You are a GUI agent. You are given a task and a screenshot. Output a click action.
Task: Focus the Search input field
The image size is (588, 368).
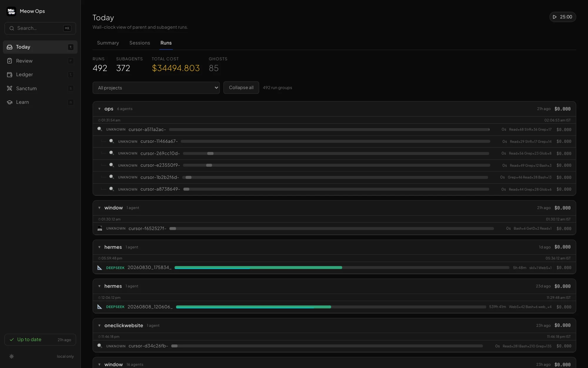pyautogui.click(x=40, y=28)
